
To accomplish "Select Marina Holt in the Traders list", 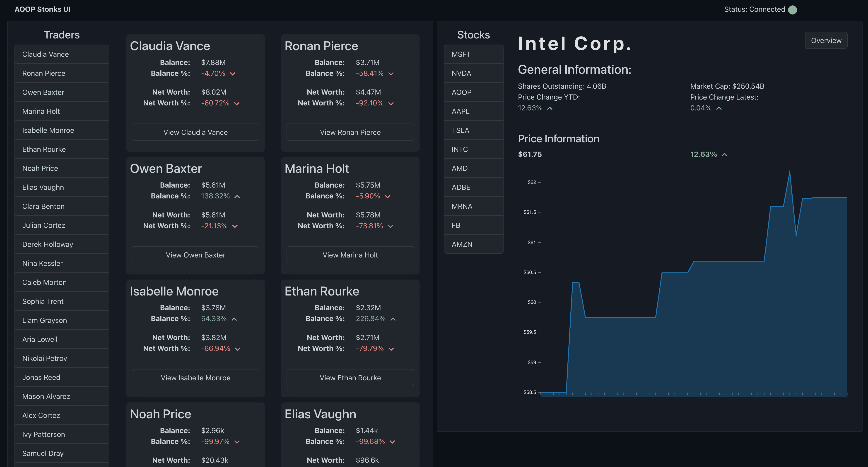I will [61, 111].
